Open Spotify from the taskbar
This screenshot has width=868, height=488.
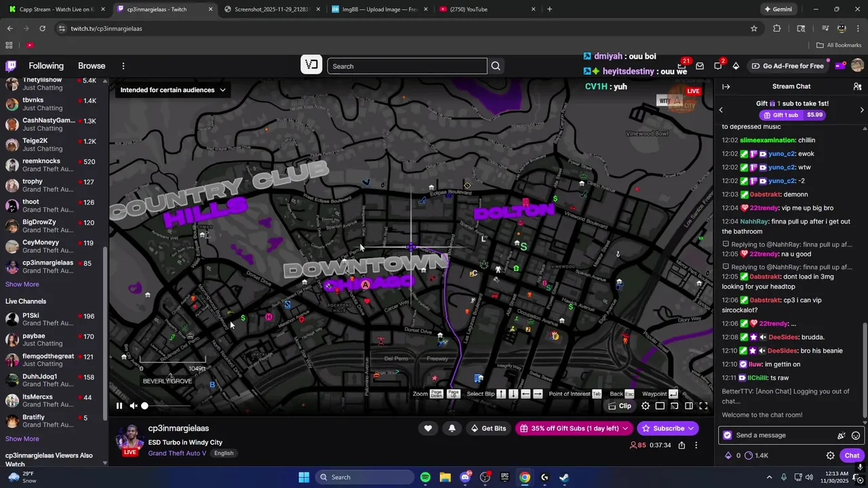(425, 477)
